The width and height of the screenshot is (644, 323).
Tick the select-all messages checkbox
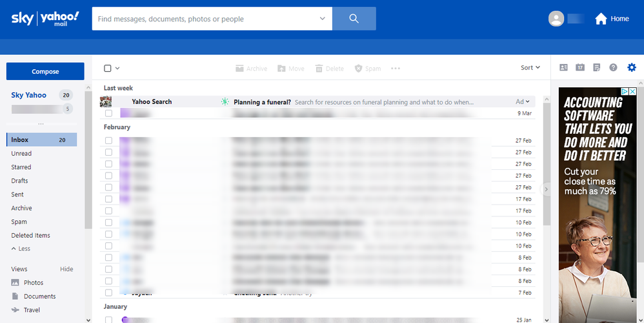click(108, 68)
